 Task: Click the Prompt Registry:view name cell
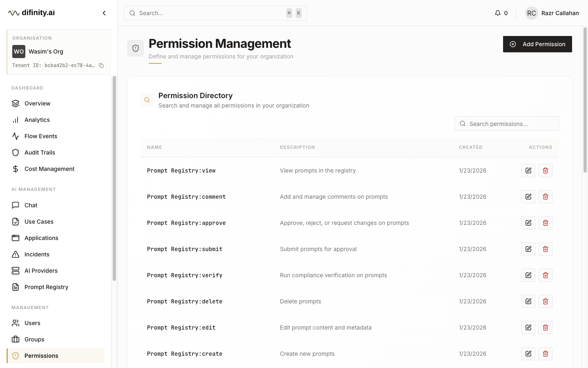click(181, 171)
